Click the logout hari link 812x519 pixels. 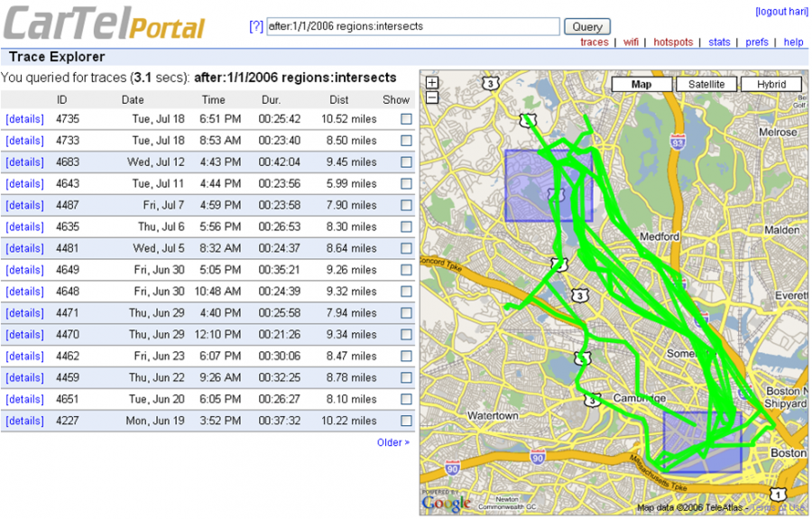click(x=781, y=12)
